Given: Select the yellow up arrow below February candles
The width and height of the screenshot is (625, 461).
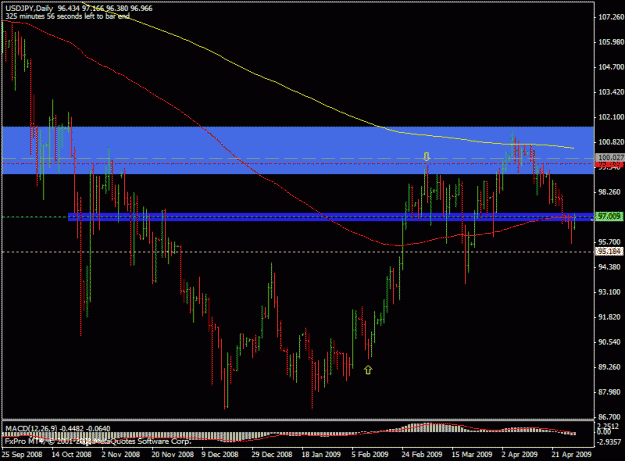Looking at the screenshot, I should tap(368, 370).
